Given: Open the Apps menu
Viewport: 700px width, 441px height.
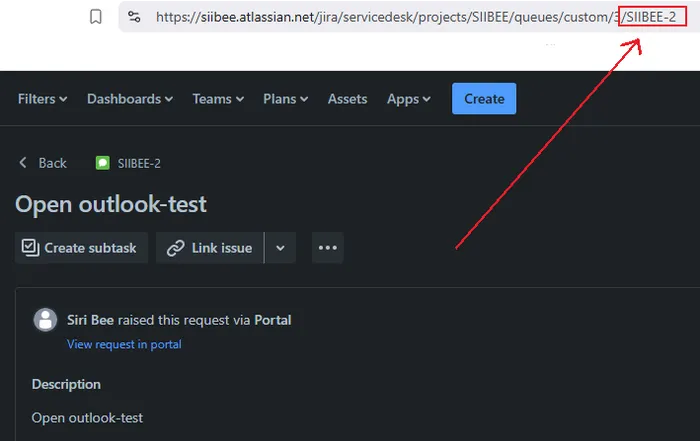Looking at the screenshot, I should (x=408, y=99).
